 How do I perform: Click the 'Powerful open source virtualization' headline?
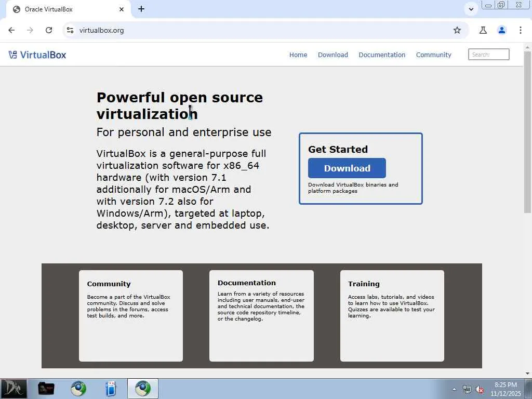[179, 105]
